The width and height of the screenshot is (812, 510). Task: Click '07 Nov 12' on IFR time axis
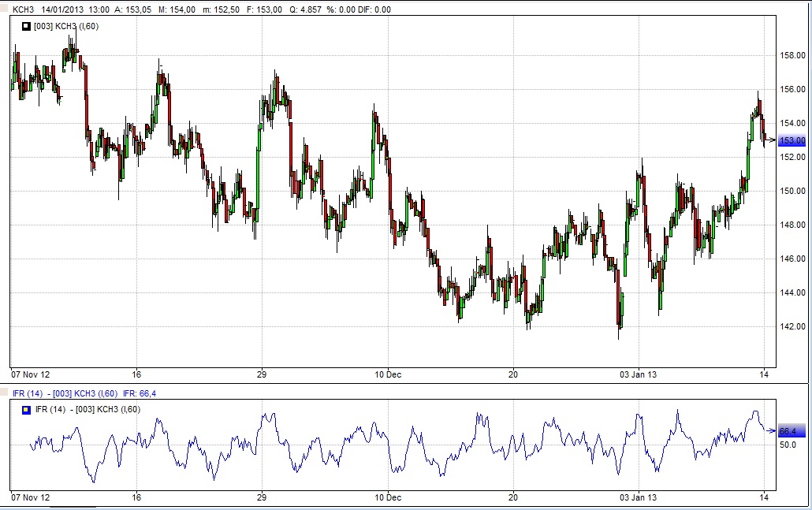pyautogui.click(x=30, y=497)
